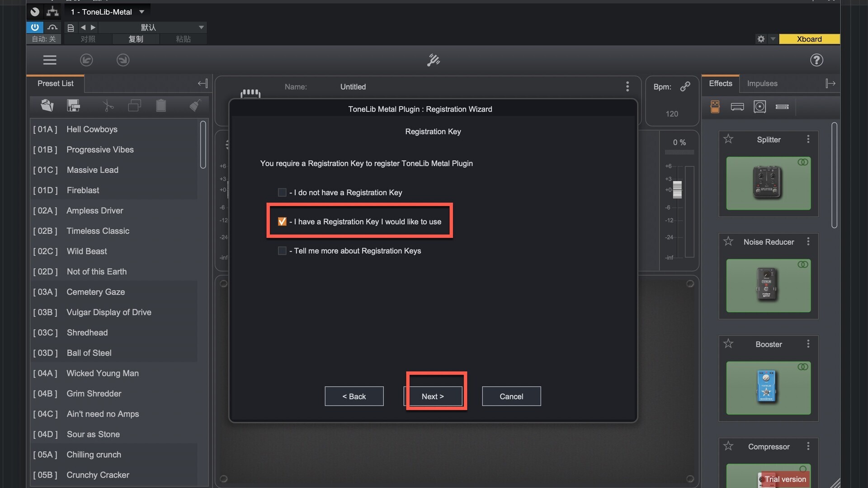Select preset 'Hell Cowboys'
The image size is (868, 488).
click(114, 129)
